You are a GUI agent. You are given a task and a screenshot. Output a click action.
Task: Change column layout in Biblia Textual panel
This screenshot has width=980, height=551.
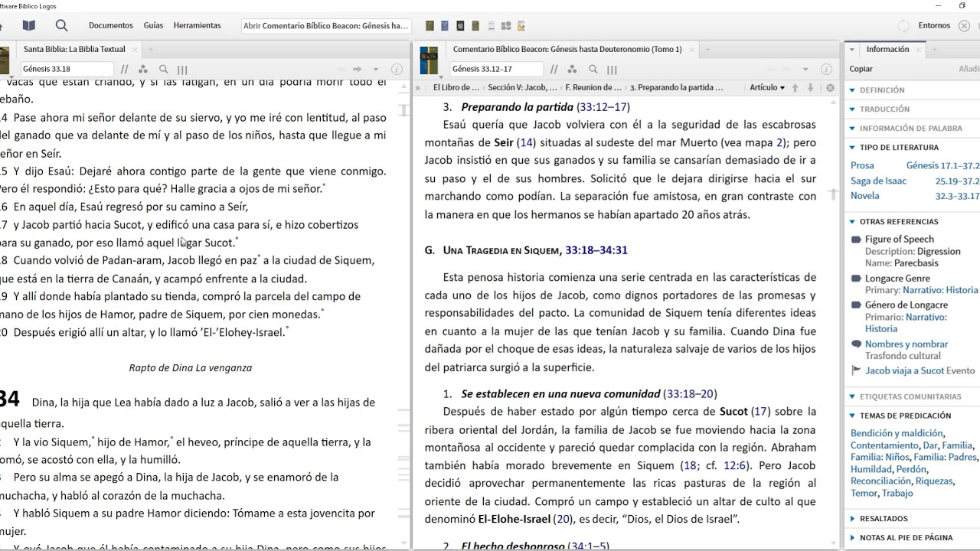tap(182, 69)
